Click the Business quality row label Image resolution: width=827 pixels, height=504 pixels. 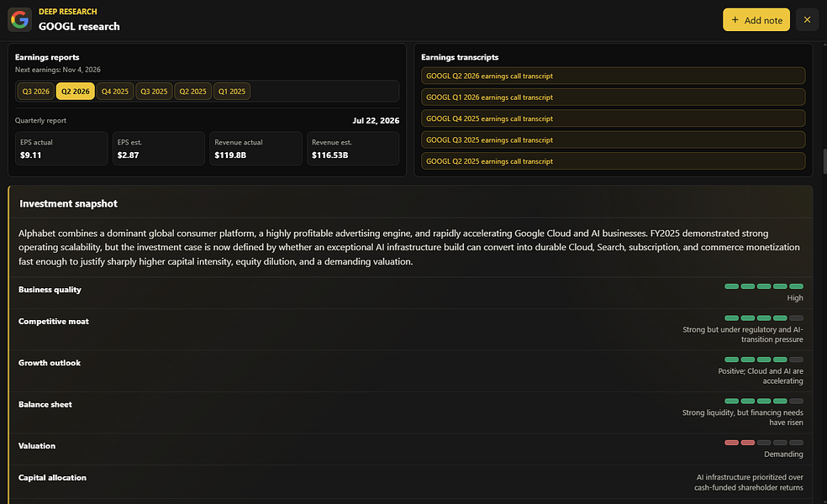click(x=50, y=290)
